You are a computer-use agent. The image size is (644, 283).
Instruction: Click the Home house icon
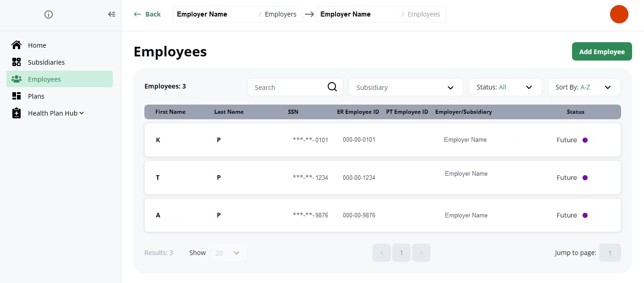(x=17, y=45)
